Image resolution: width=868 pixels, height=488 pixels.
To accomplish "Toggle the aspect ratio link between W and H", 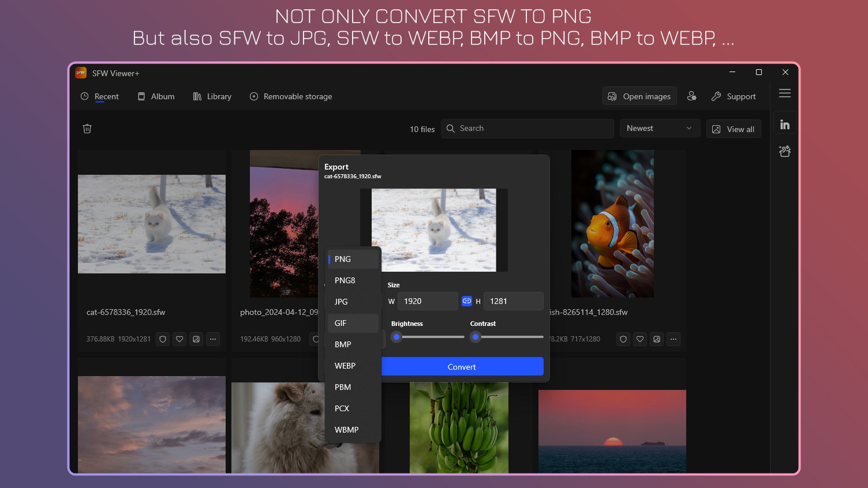I will coord(467,301).
